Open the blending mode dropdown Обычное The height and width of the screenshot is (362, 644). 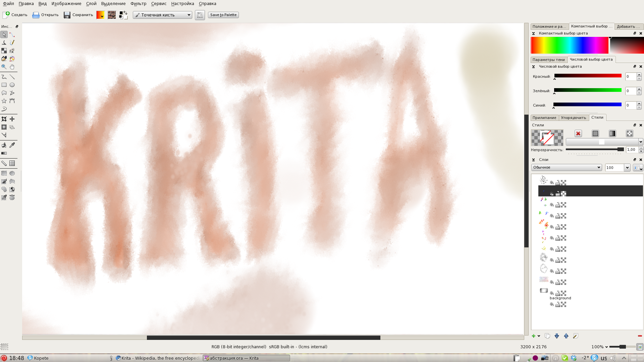tap(566, 167)
